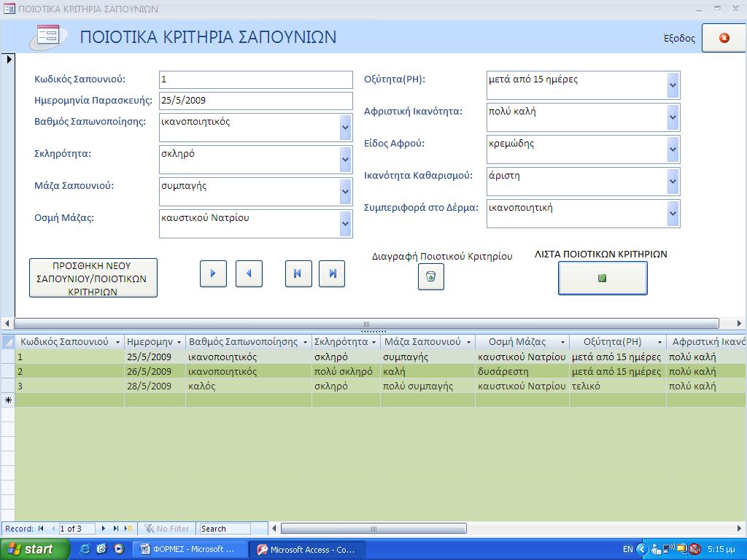
Task: Click next record arrow in navigation bar
Action: [104, 529]
